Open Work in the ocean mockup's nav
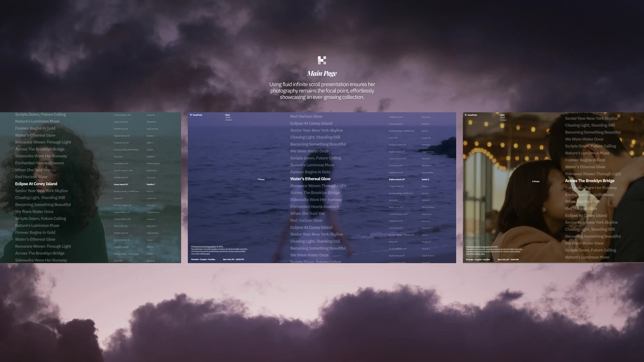The height and width of the screenshot is (362, 644). [x=227, y=115]
